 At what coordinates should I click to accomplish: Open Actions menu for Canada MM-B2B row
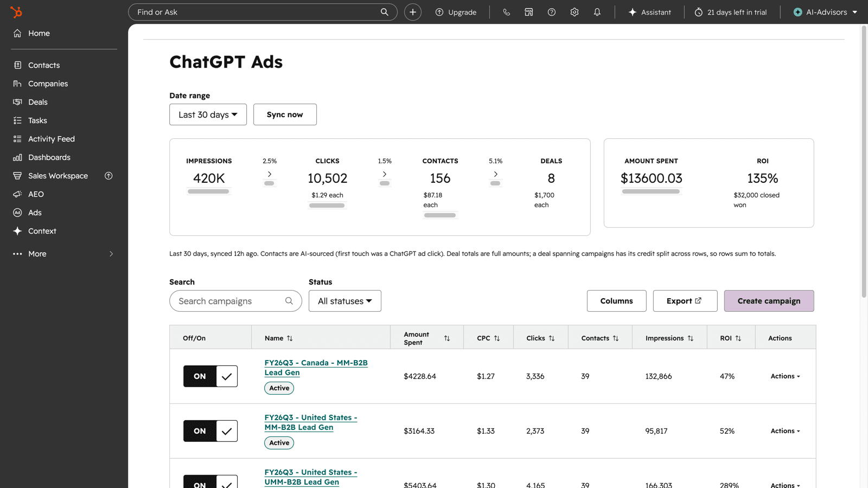pyautogui.click(x=785, y=376)
